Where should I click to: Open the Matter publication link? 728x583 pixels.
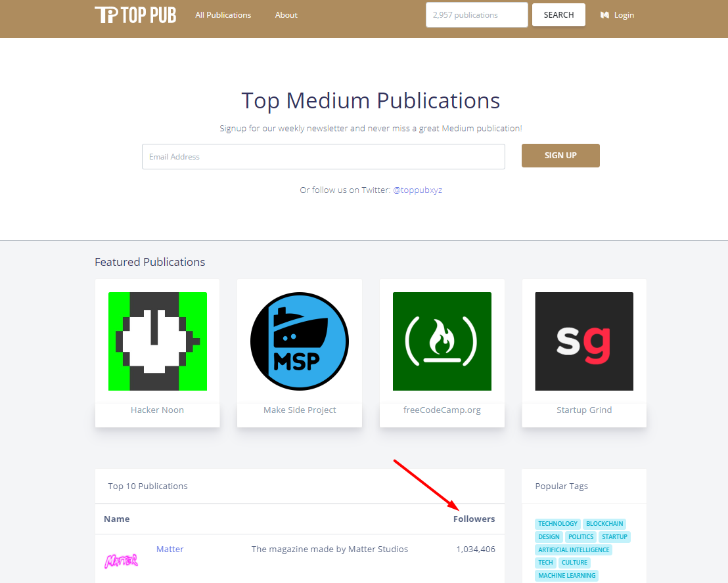pos(170,549)
